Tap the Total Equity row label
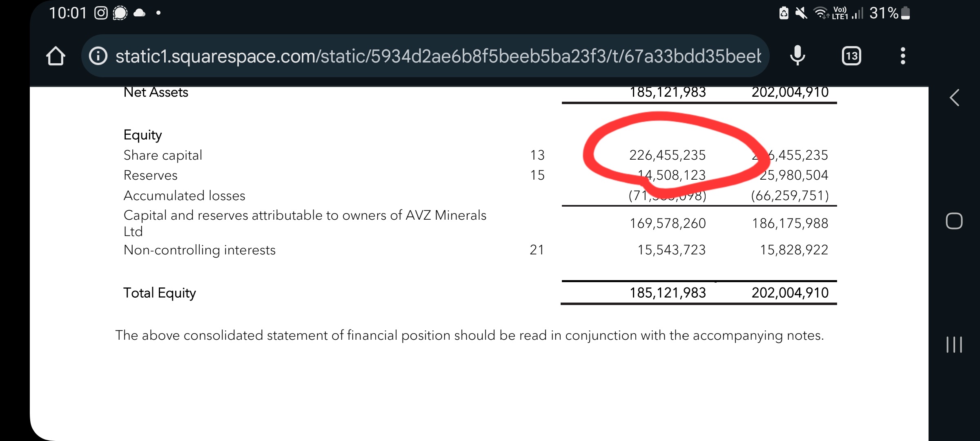Screen dimensions: 980x441 pyautogui.click(x=160, y=293)
